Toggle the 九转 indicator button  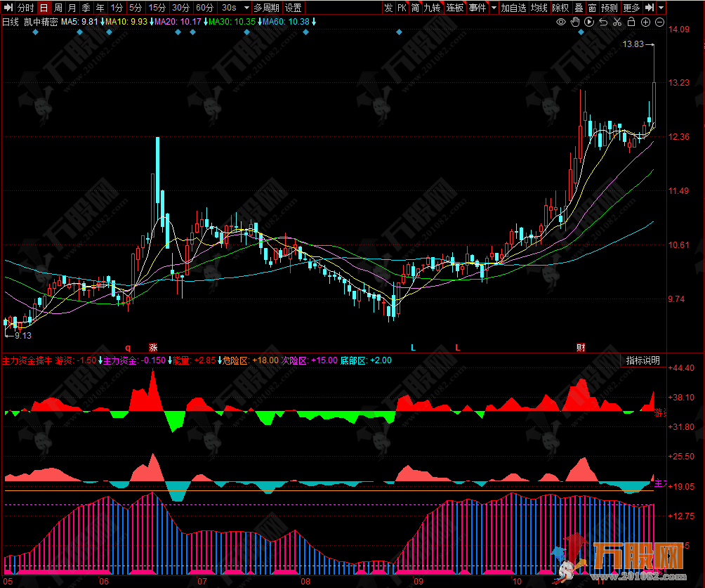coord(432,8)
